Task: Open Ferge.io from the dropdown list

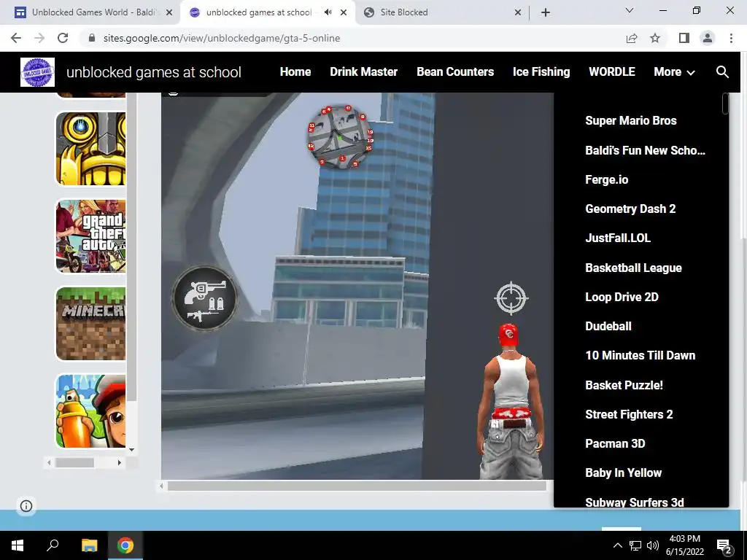Action: pyautogui.click(x=606, y=179)
